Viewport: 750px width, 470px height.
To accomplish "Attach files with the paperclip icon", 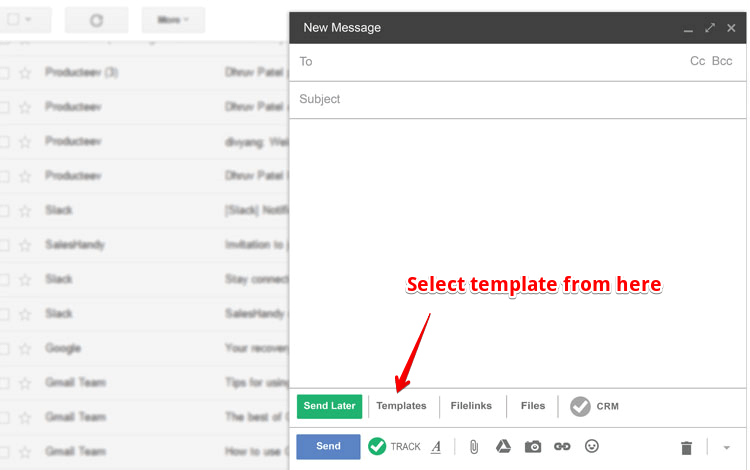I will (x=474, y=447).
